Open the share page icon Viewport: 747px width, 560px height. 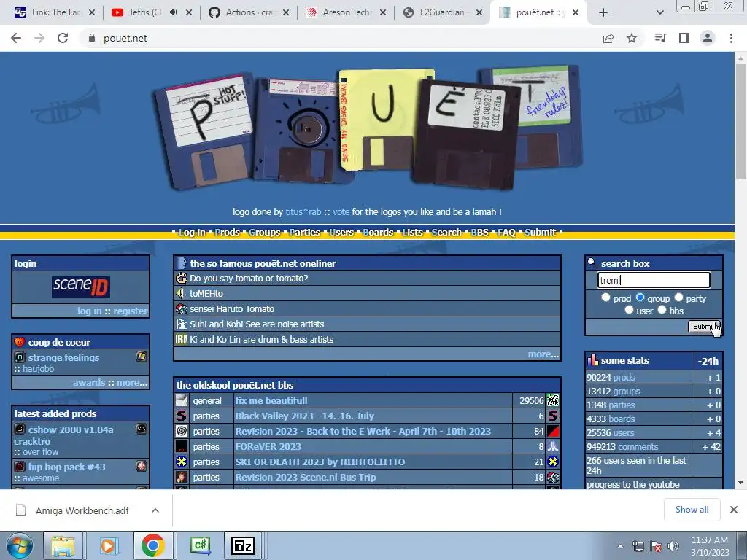click(608, 38)
